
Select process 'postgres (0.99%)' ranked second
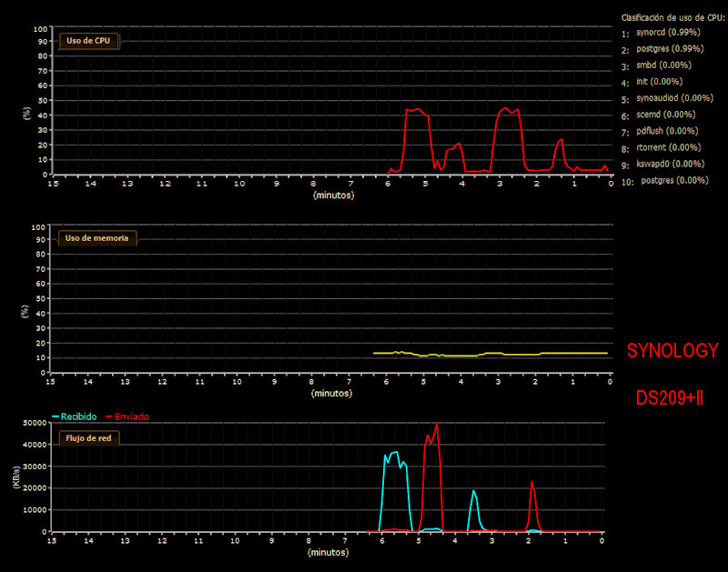670,49
